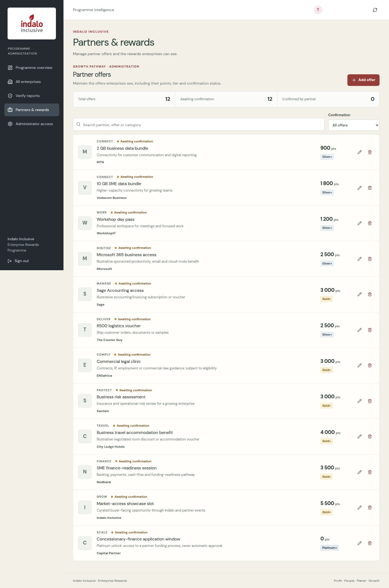The height and width of the screenshot is (588, 389).
Task: Click the Total offers stat card
Action: [x=124, y=99]
